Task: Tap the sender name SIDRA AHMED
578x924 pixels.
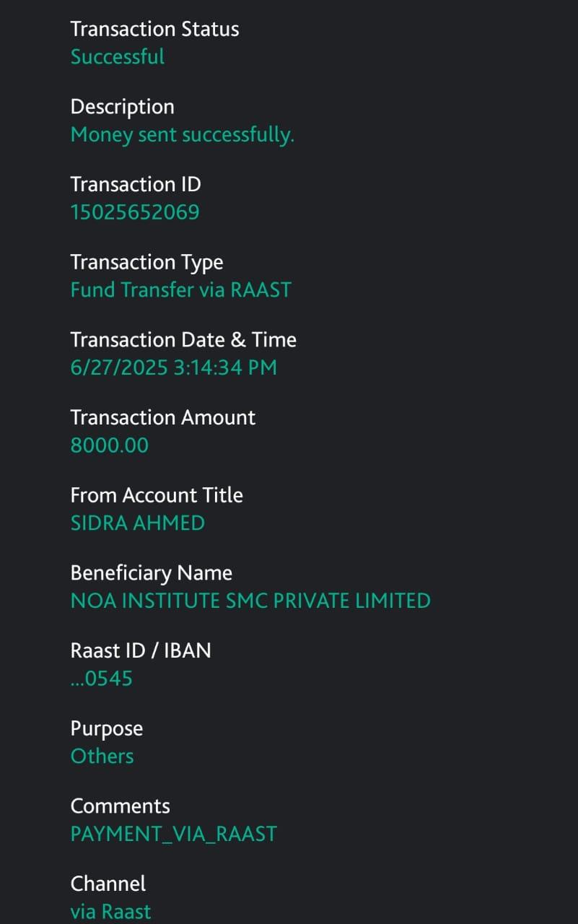Action: click(x=138, y=523)
